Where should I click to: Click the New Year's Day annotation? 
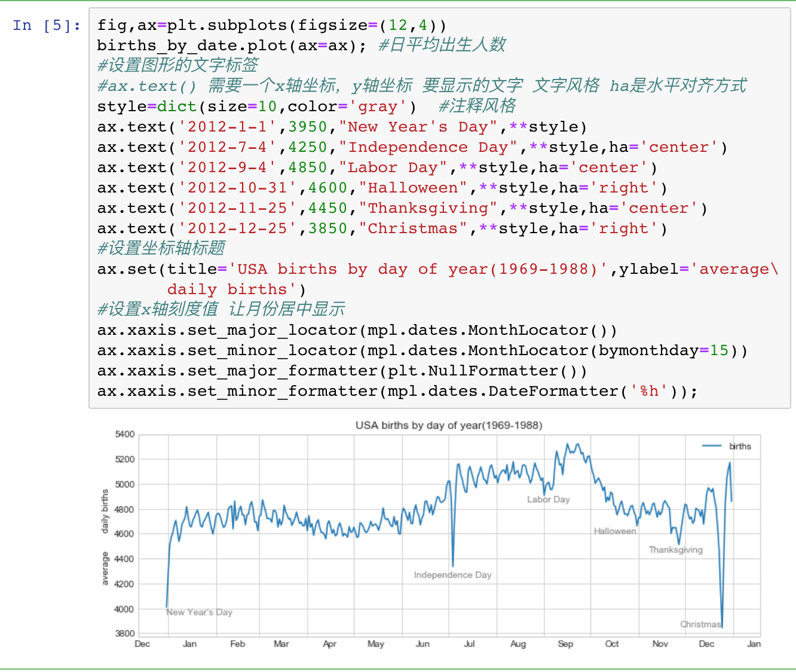199,612
